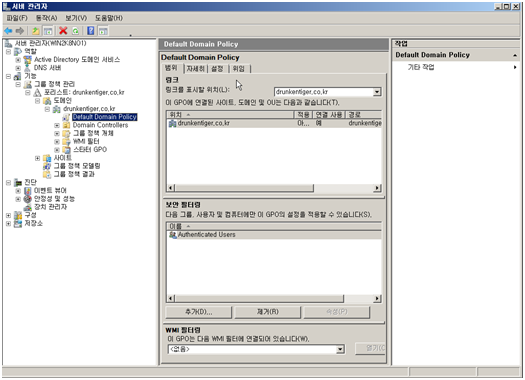The height and width of the screenshot is (380, 525).
Task: Click the 추가(D)... button
Action: point(199,312)
